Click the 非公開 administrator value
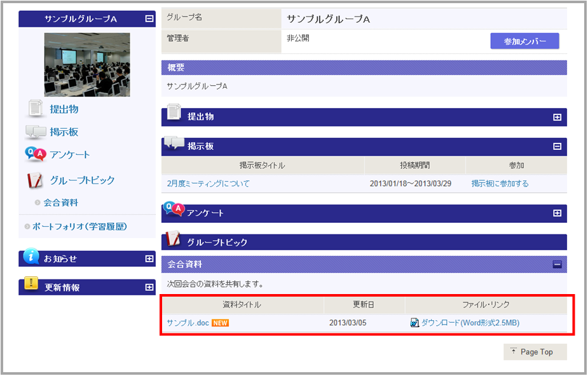This screenshot has height=376, width=588. [298, 38]
